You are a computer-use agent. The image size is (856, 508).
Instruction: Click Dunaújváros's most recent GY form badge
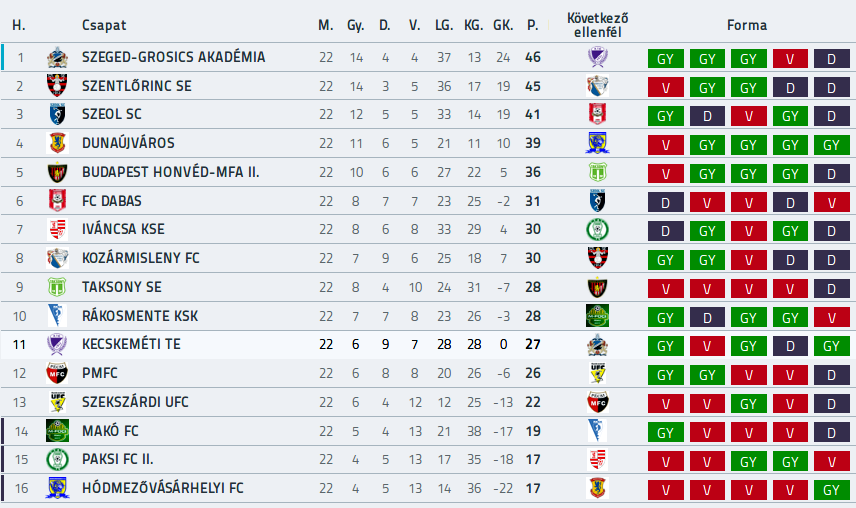pos(831,145)
